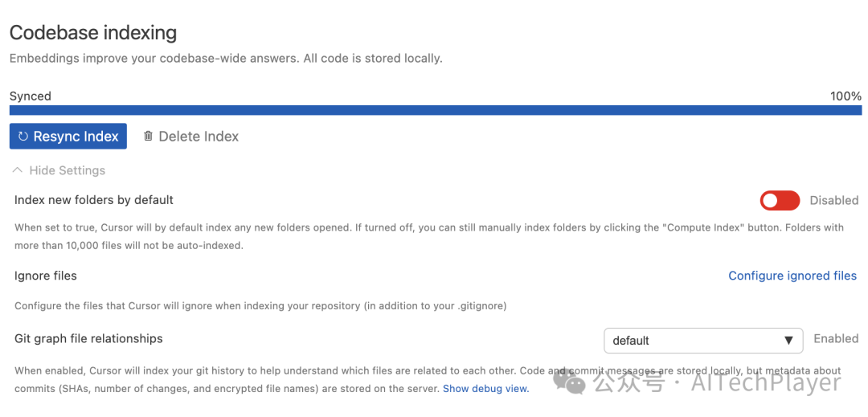Click the black dropdown triangle arrow
The image size is (868, 417).
click(788, 341)
